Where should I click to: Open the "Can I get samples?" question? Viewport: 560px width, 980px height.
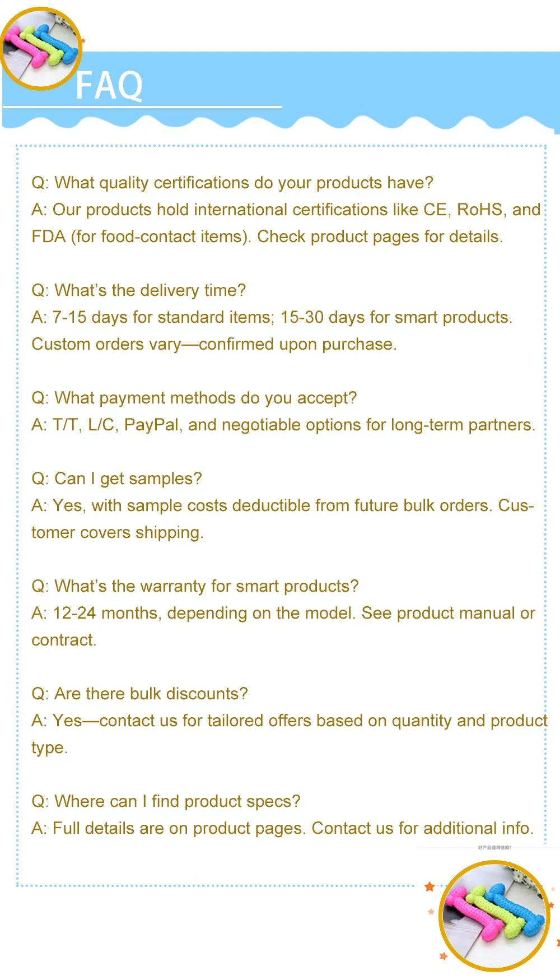coord(116,479)
